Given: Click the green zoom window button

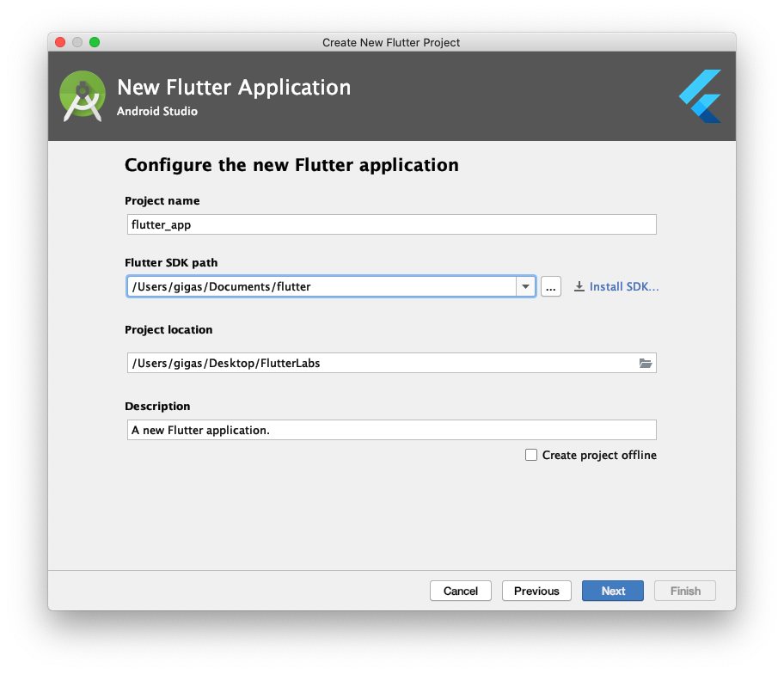Looking at the screenshot, I should coord(95,42).
